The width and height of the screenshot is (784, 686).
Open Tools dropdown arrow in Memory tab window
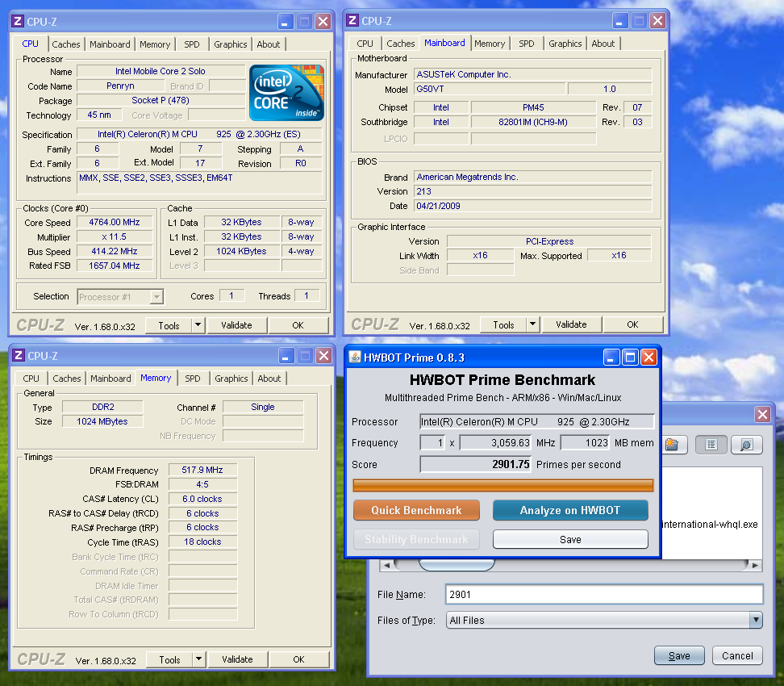[x=198, y=659]
